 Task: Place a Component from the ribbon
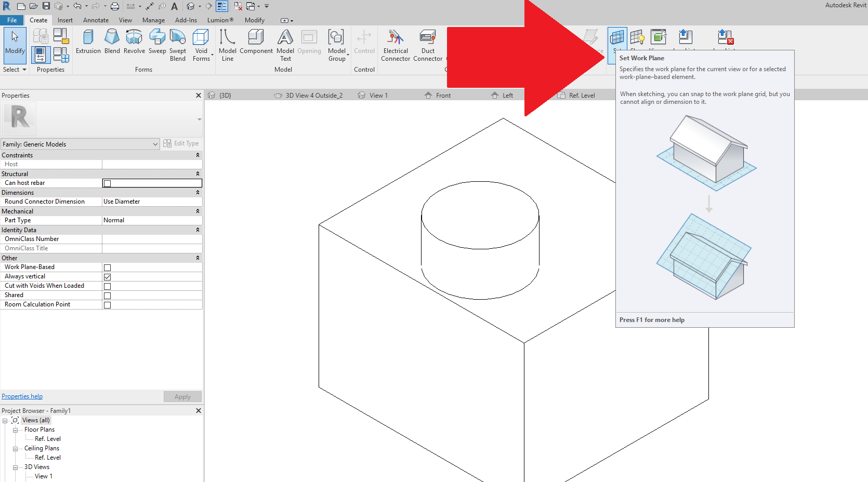[x=256, y=42]
